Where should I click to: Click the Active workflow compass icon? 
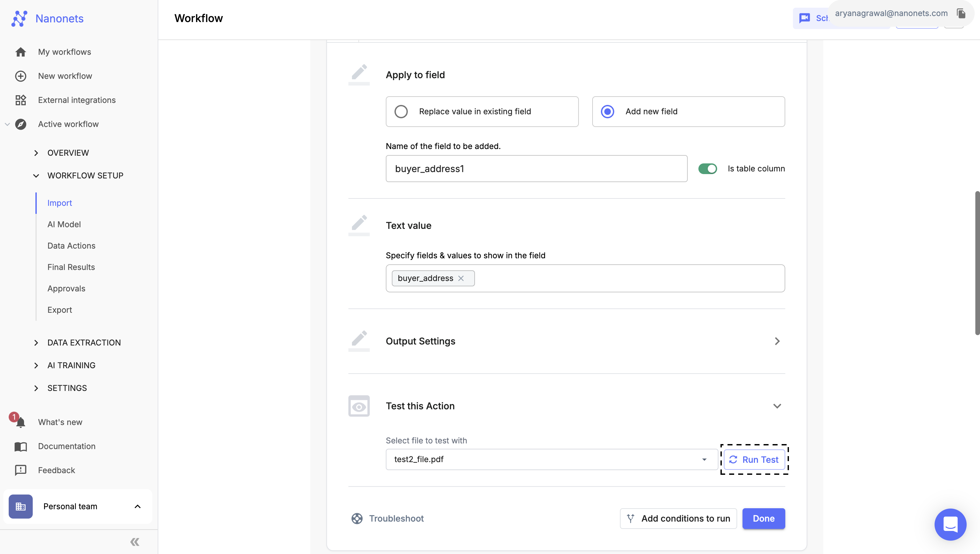tap(21, 124)
